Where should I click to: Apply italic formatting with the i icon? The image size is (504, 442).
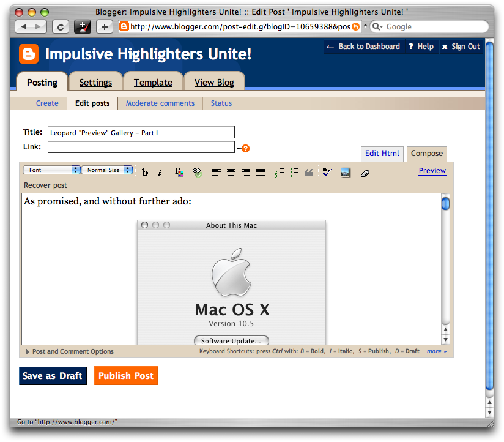(160, 173)
